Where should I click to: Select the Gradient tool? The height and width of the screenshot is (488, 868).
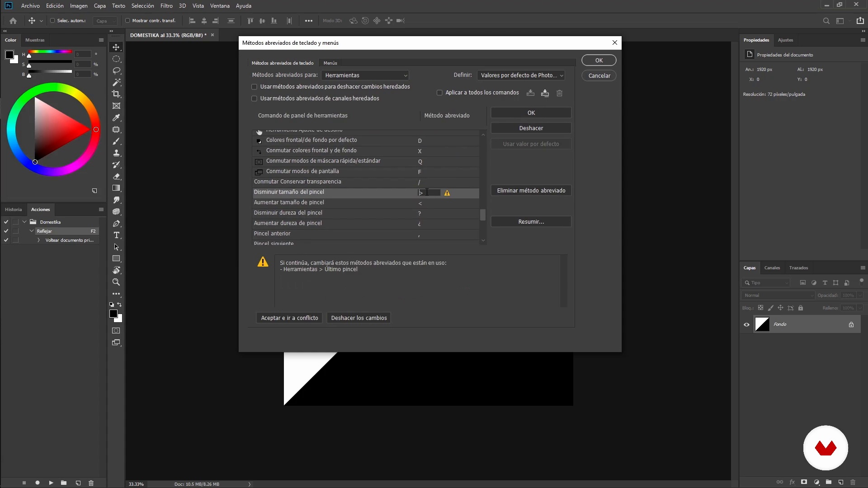click(x=116, y=188)
